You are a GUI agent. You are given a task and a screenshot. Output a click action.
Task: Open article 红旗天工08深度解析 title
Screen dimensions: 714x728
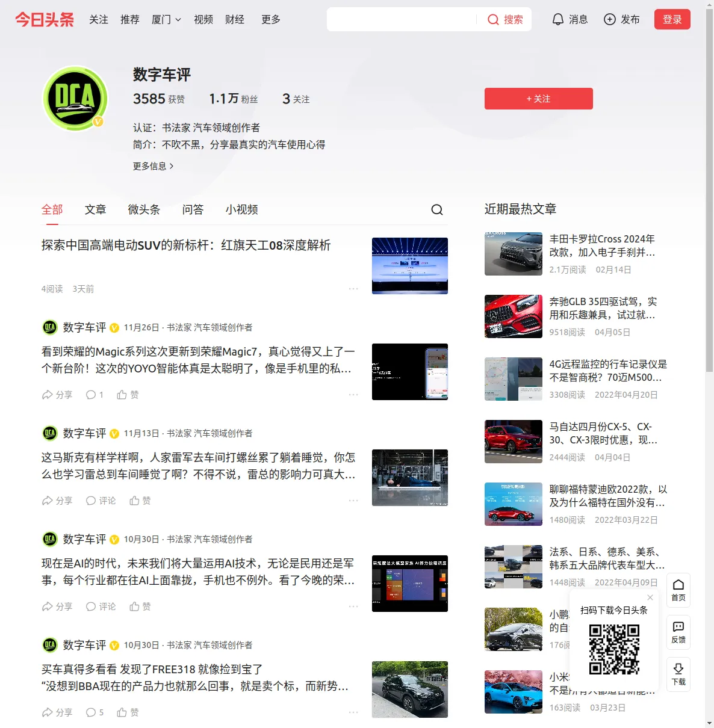coord(186,245)
